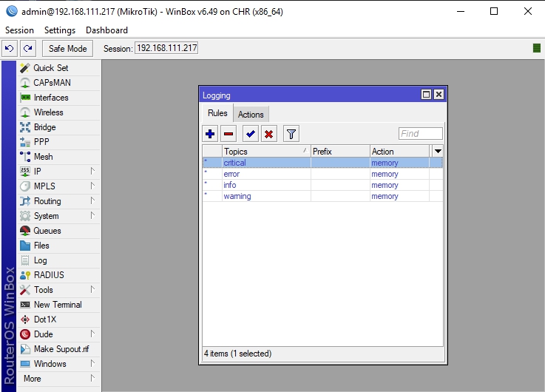This screenshot has height=392, width=545.
Task: Toggle Safe Mode
Action: (x=67, y=48)
